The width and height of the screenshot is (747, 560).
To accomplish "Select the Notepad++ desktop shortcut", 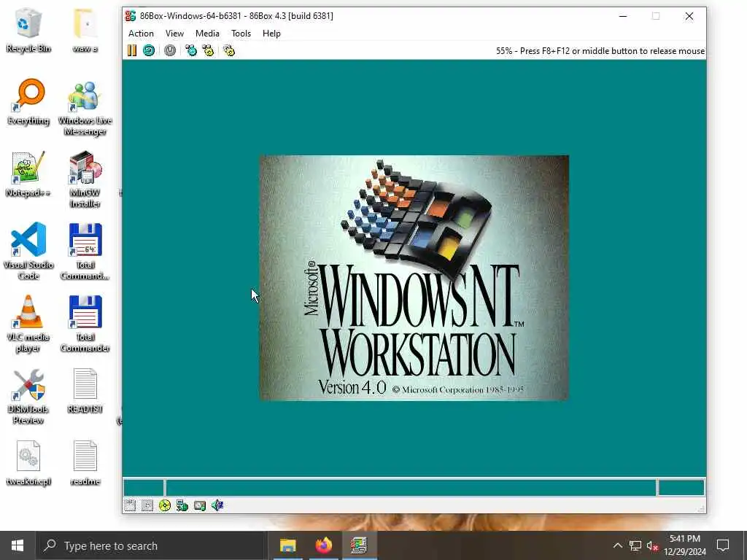I will click(x=28, y=175).
